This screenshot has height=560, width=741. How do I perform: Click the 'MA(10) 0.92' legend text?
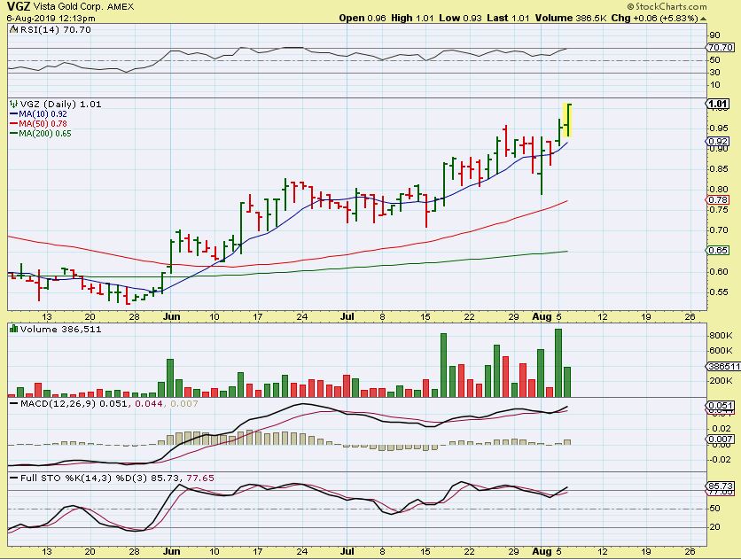pos(43,114)
